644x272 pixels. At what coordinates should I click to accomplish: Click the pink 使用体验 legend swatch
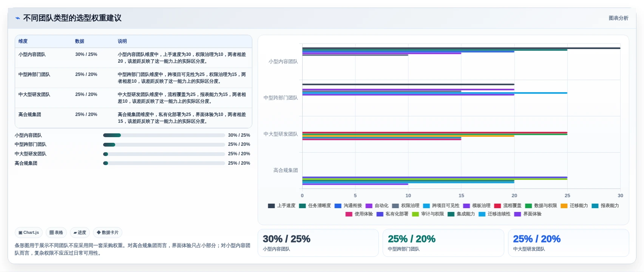coord(349,214)
